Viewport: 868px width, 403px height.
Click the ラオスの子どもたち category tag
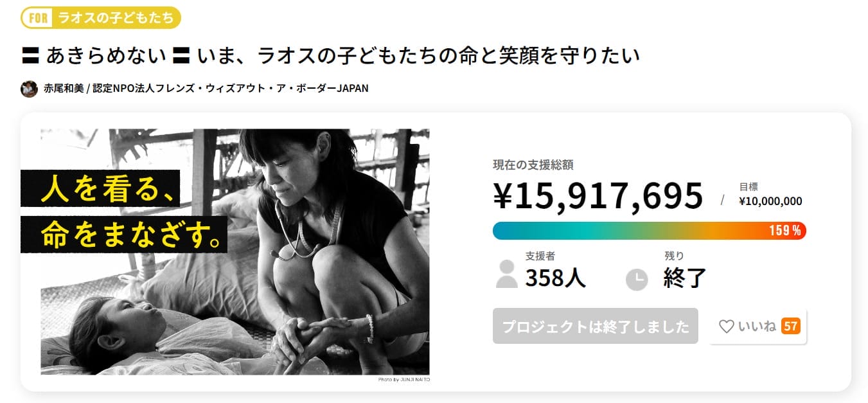pos(116,18)
